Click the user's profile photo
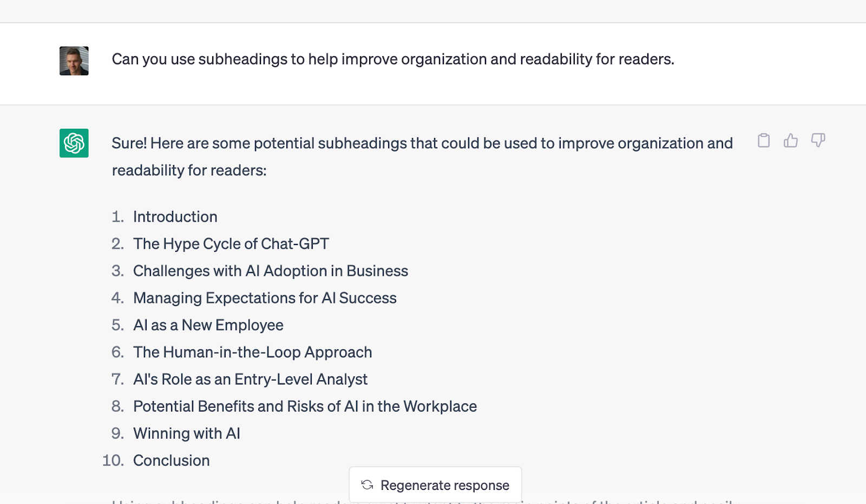866x504 pixels. [x=74, y=61]
